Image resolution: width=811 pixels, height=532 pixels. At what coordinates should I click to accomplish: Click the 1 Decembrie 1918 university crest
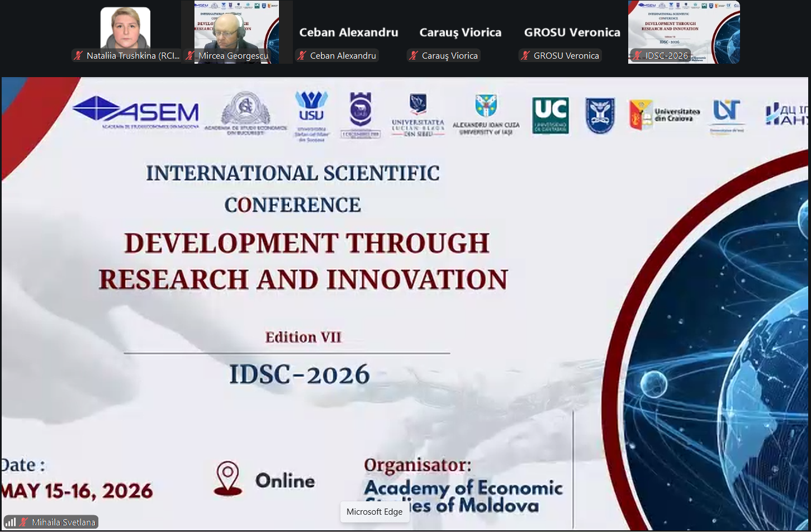coord(361,115)
